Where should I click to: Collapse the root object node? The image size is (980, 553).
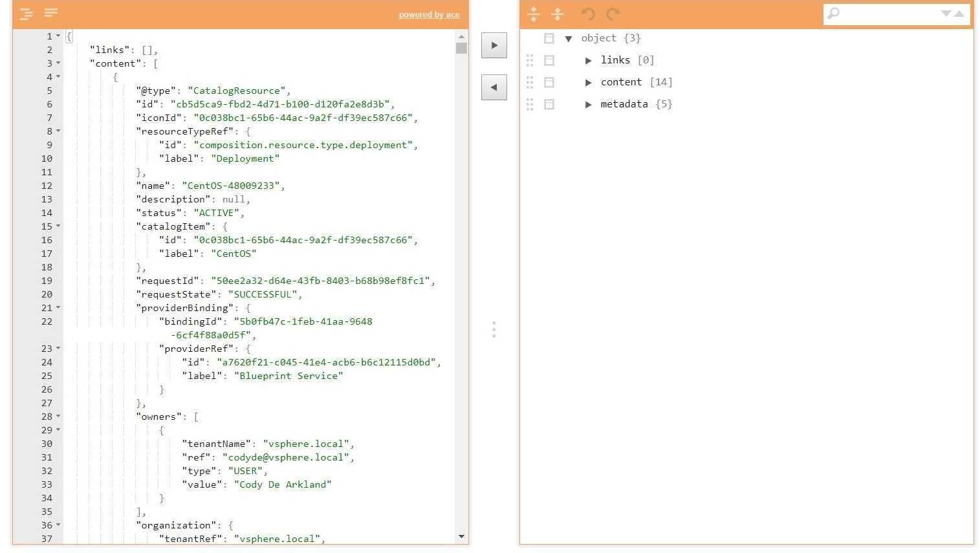[569, 39]
